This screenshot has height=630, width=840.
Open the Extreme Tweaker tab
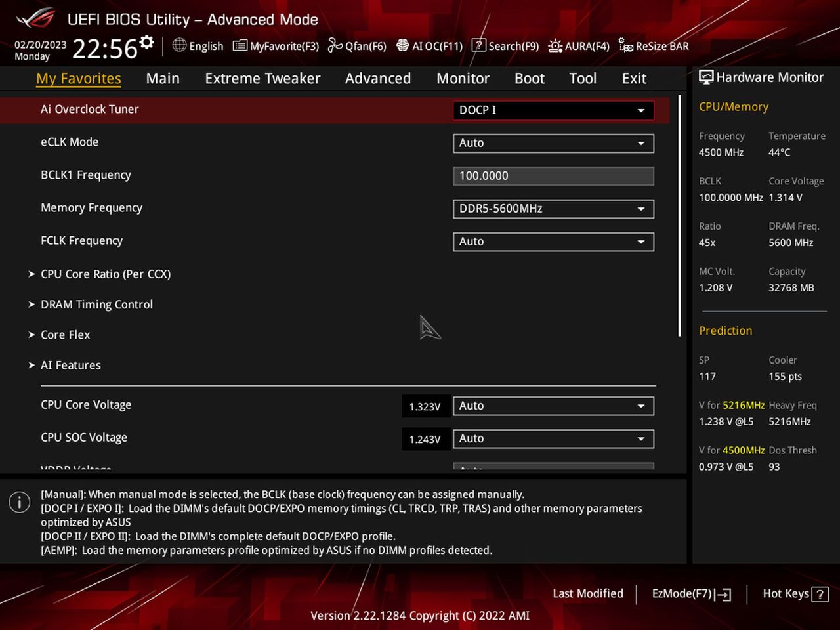pyautogui.click(x=262, y=79)
